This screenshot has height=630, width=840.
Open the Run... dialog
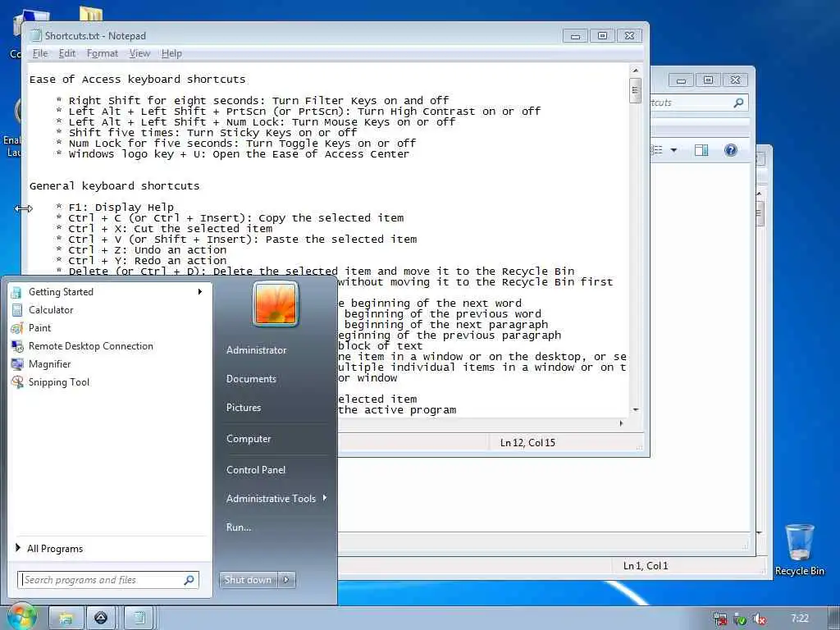[x=239, y=527]
